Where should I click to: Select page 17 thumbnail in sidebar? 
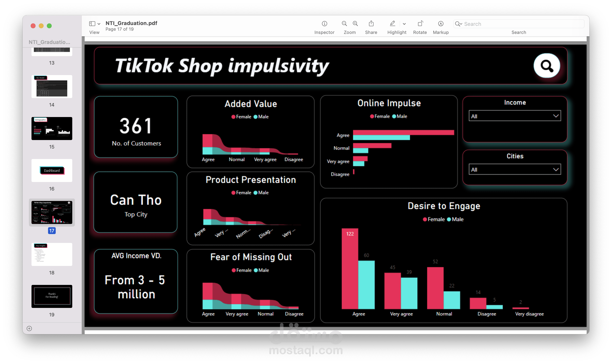tap(52, 212)
